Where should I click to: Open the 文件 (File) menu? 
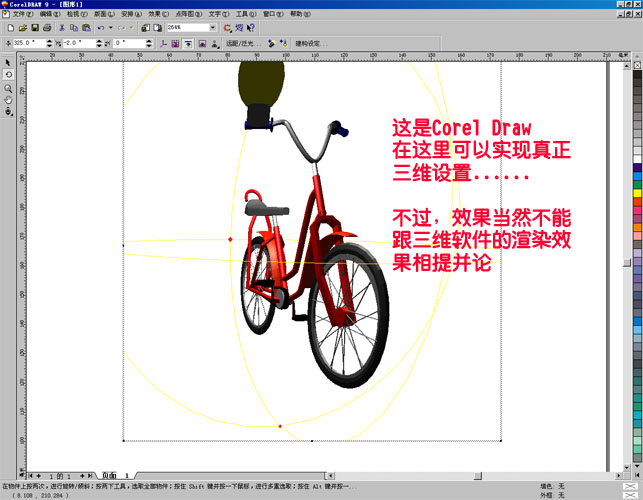tap(23, 14)
